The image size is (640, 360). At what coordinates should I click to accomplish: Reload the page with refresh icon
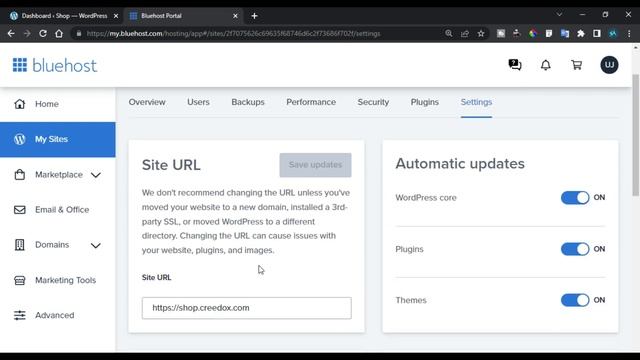[x=43, y=33]
